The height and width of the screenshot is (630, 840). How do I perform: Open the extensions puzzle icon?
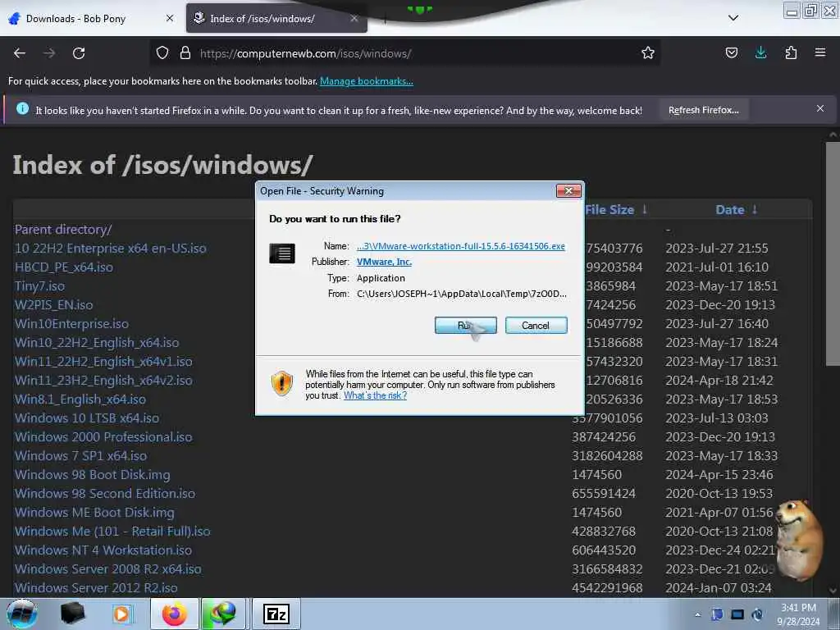point(791,53)
